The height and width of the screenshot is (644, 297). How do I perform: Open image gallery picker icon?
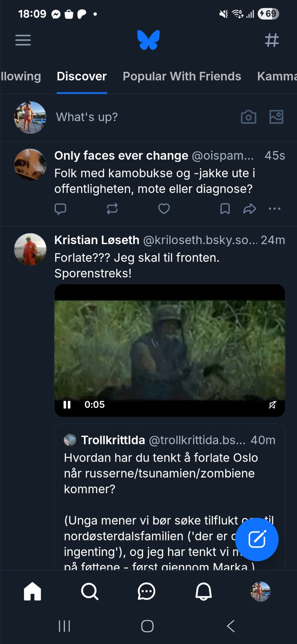[276, 117]
